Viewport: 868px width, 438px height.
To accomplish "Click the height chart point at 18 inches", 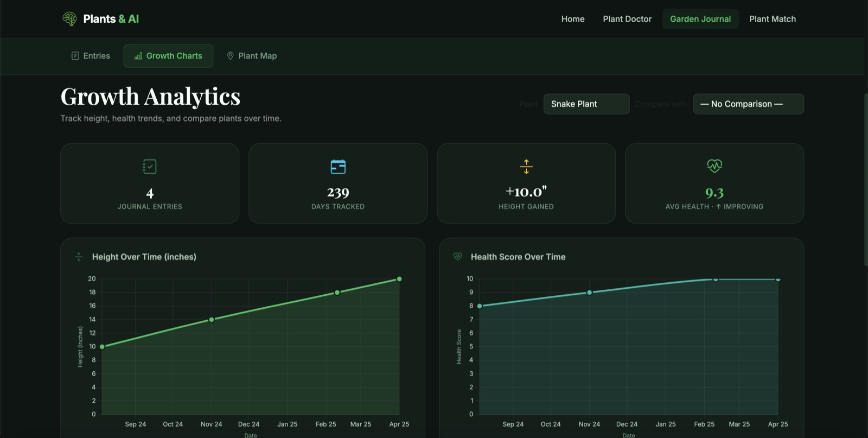I will point(337,293).
